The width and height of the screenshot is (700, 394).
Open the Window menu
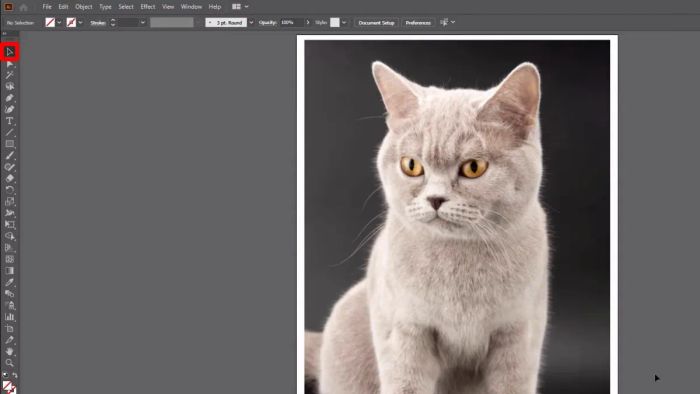tap(191, 7)
